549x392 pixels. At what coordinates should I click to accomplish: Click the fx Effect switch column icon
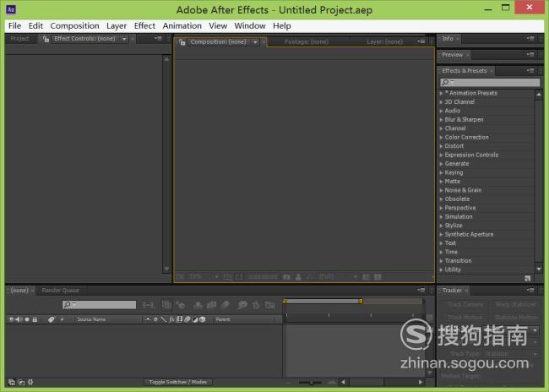[x=171, y=319]
